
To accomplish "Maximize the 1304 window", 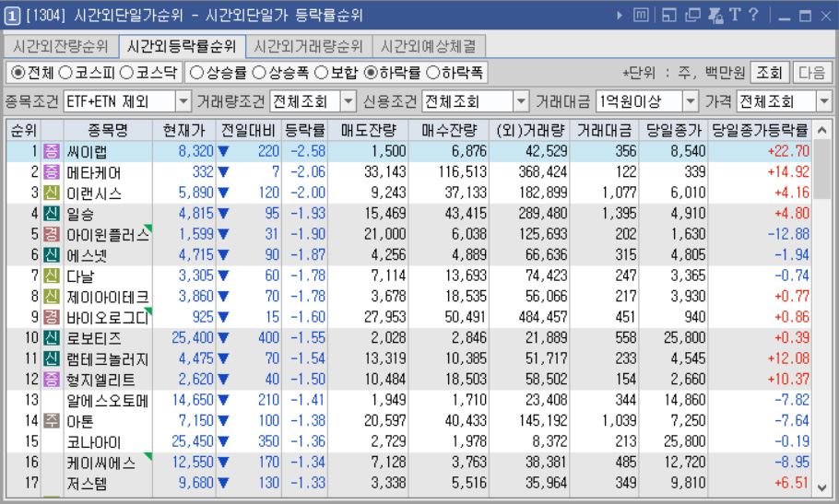I will click(x=805, y=16).
